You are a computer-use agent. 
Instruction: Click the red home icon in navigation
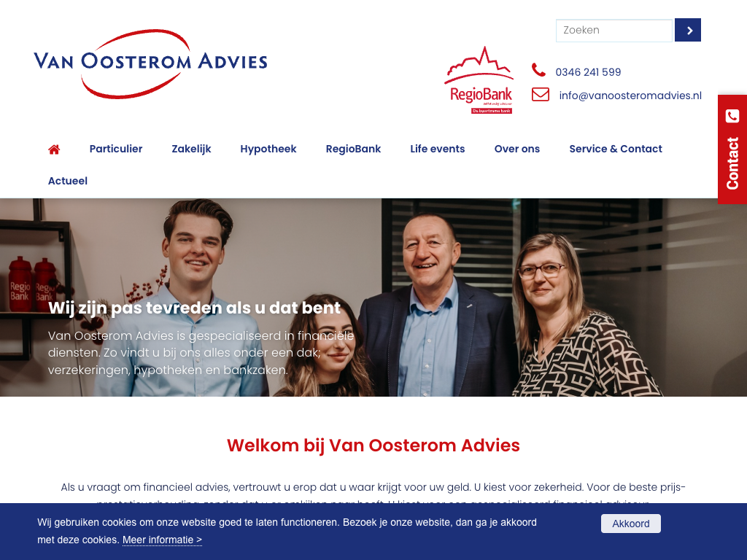click(x=54, y=149)
